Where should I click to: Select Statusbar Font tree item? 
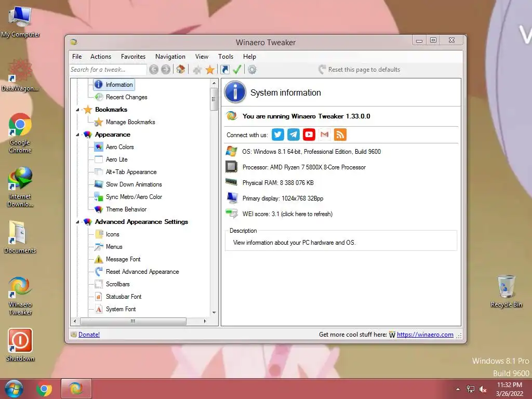pos(124,297)
